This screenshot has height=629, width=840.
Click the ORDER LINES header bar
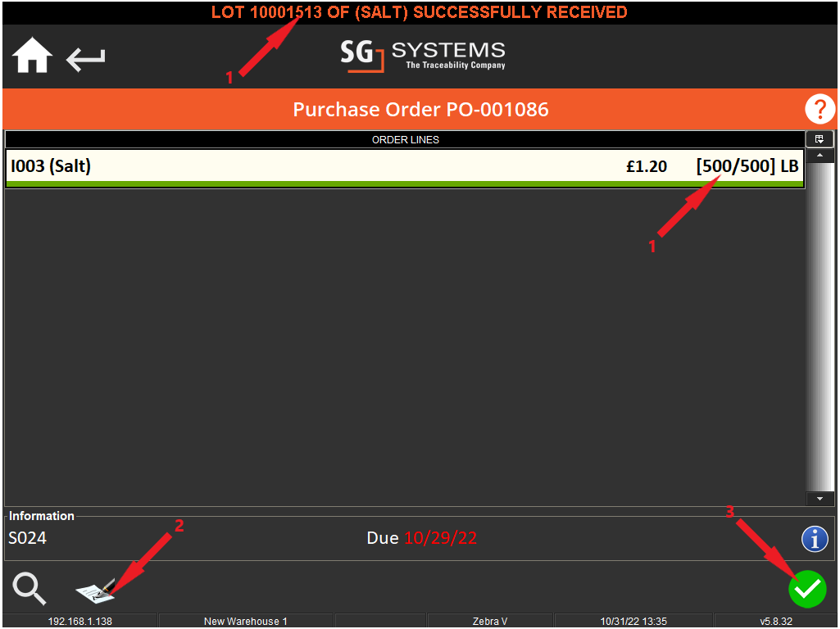coord(406,139)
